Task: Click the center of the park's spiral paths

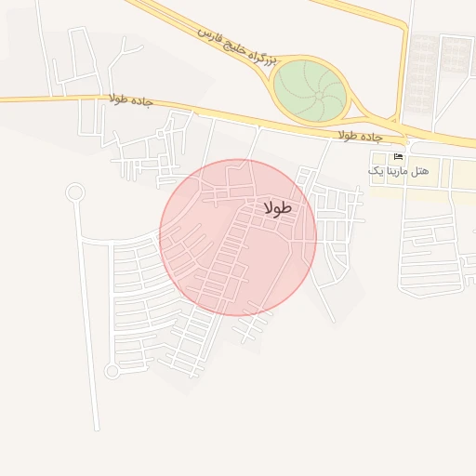Action: pyautogui.click(x=319, y=95)
